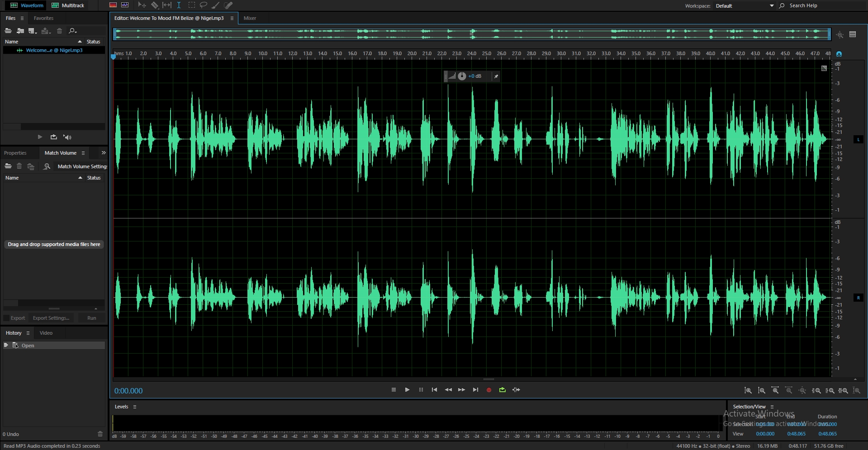Select the Slip tool
The width and height of the screenshot is (868, 450).
pos(167,5)
